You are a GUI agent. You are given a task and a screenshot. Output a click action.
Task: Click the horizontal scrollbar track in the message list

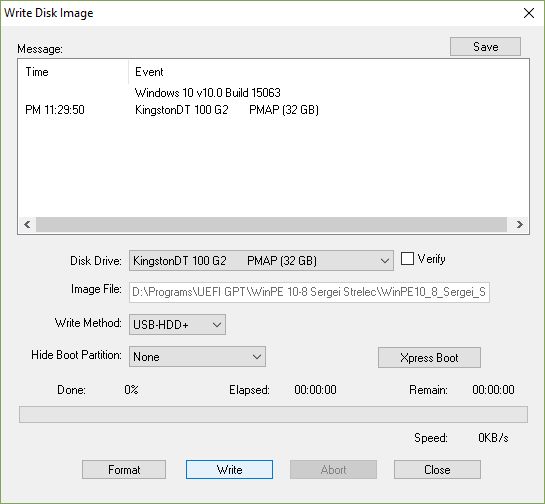pos(271,225)
